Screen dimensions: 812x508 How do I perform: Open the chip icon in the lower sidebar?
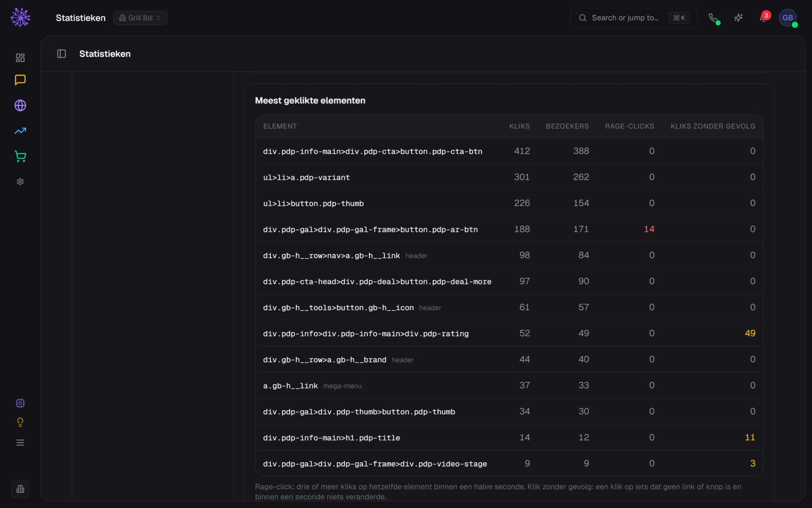(20, 403)
